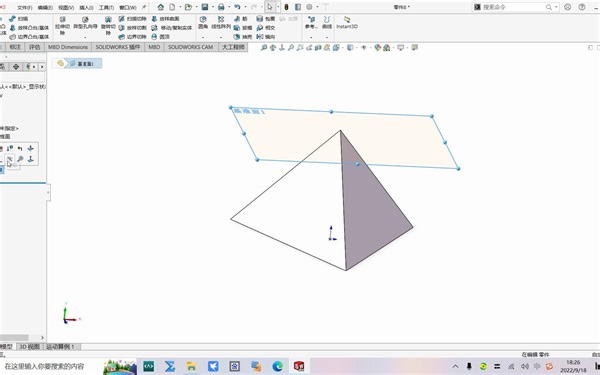Undo the last action with Undo arrow

[237, 7]
